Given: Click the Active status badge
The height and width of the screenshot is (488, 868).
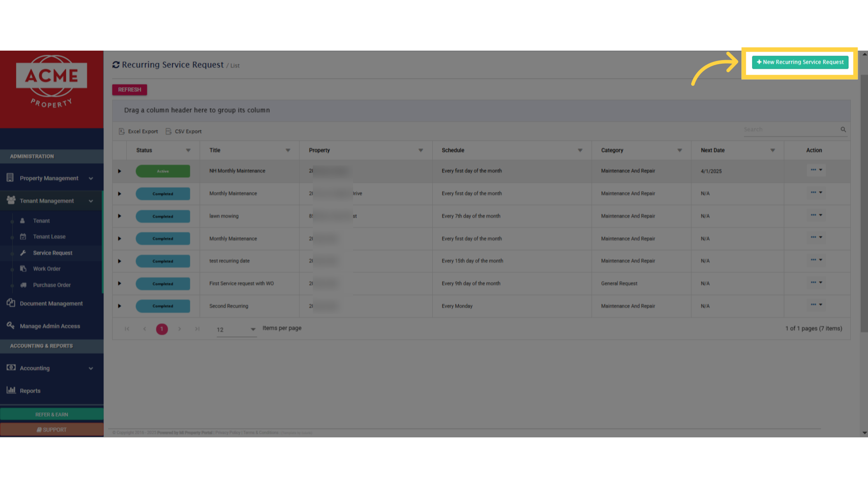Looking at the screenshot, I should (163, 171).
